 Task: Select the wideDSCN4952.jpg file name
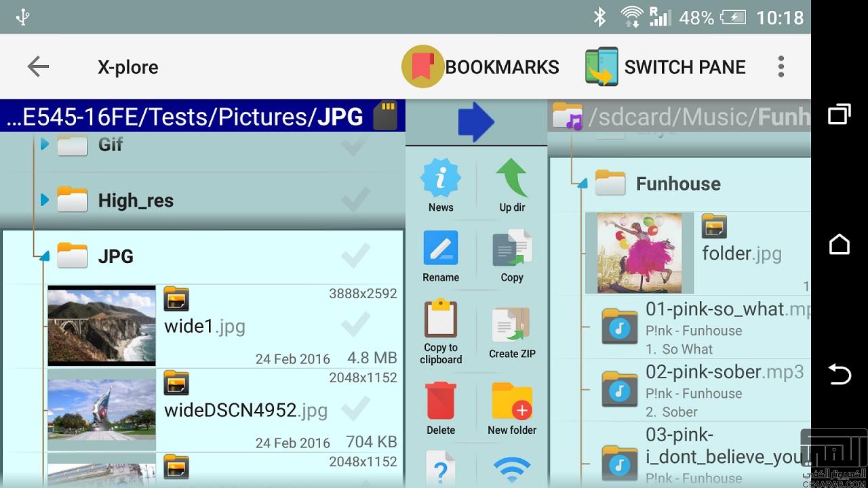245,410
